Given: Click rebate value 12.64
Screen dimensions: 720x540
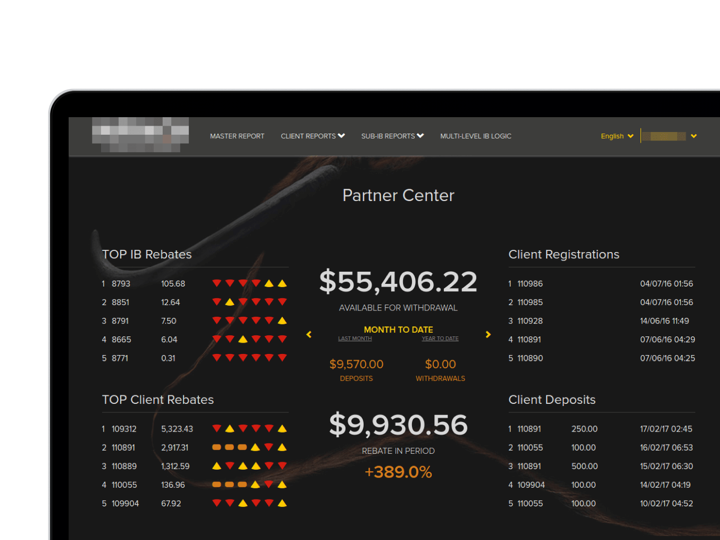Looking at the screenshot, I should [x=170, y=303].
